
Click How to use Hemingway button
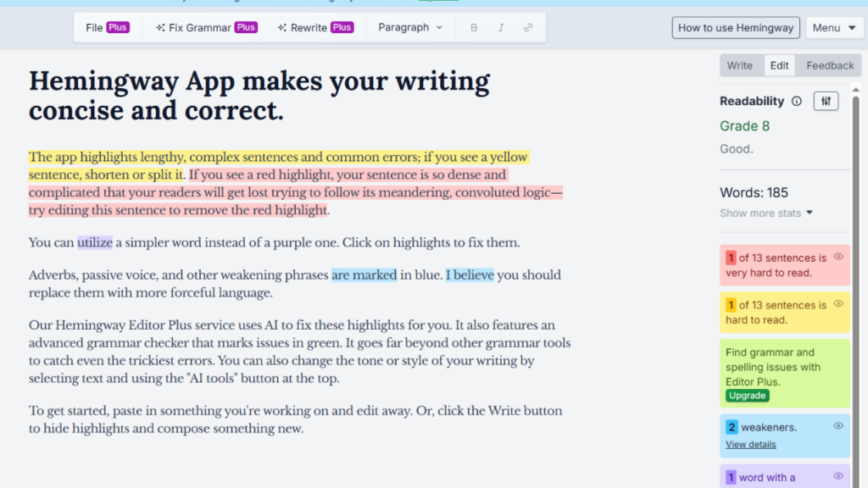point(736,28)
